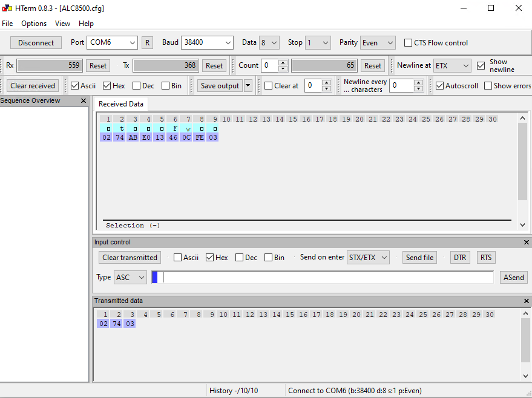Image resolution: width=532 pixels, height=398 pixels.
Task: Reset the Rx counter
Action: (98, 66)
